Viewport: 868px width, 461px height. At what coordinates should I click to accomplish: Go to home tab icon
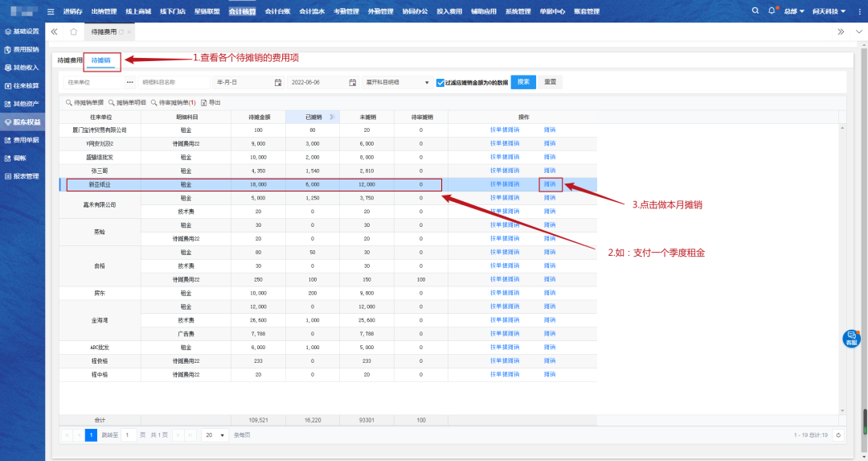tap(73, 31)
